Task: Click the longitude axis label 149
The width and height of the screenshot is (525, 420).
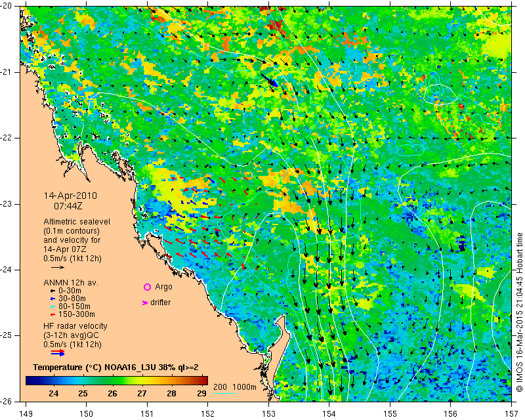Action: pyautogui.click(x=26, y=414)
